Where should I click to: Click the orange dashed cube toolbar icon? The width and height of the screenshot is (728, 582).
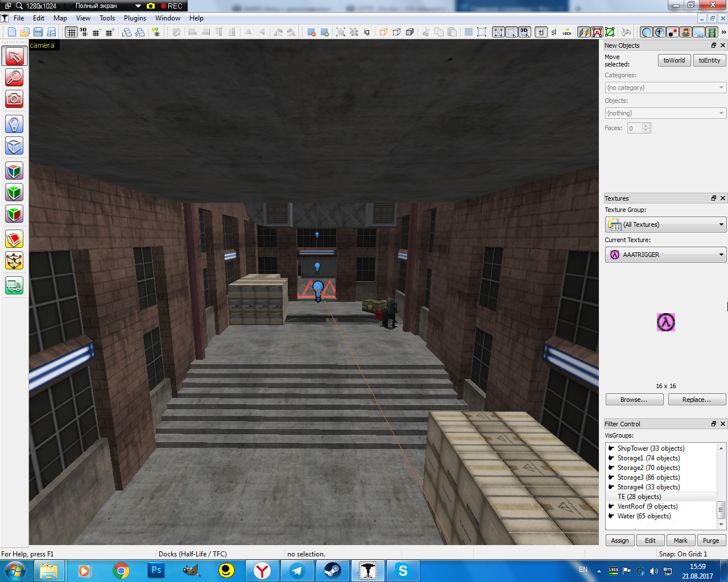tap(383, 32)
